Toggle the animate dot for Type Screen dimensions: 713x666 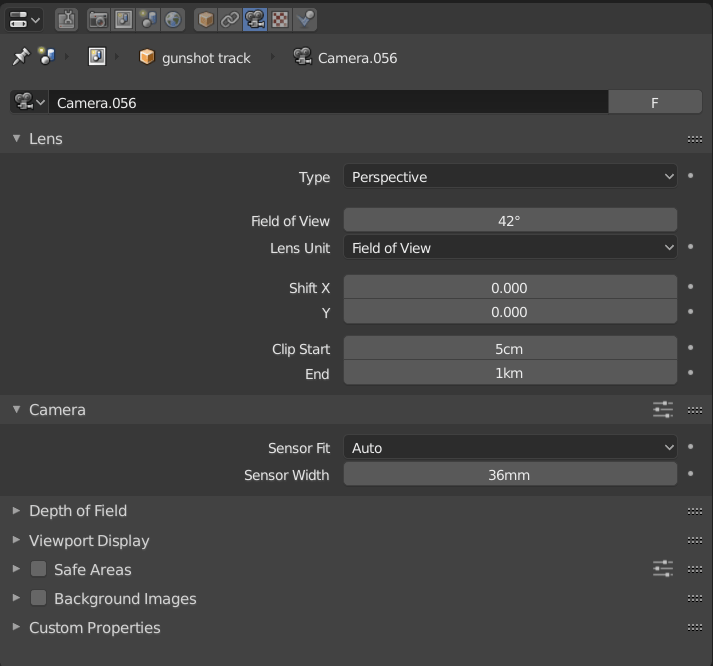[x=690, y=175]
